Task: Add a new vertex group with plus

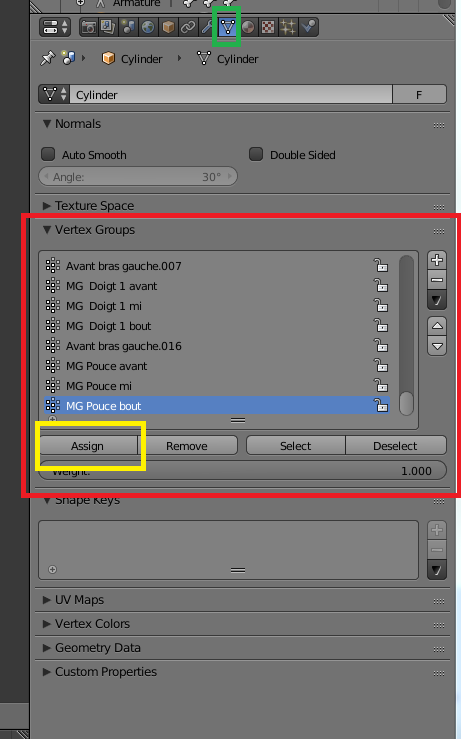Action: pos(437,260)
